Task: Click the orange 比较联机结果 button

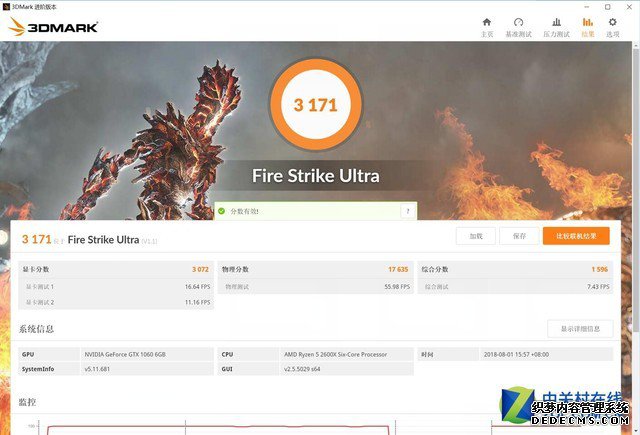Action: (576, 236)
